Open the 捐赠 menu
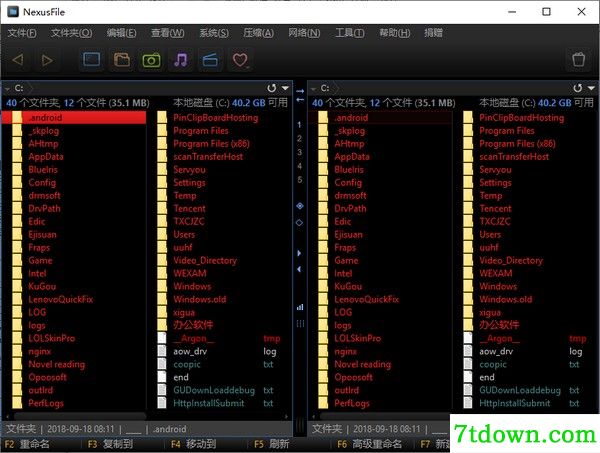 coord(433,33)
